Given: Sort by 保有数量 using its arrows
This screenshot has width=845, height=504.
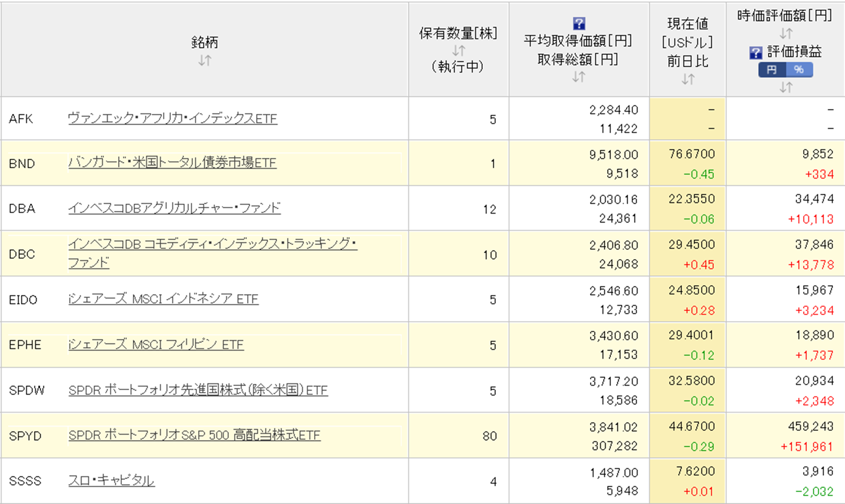Looking at the screenshot, I should [x=458, y=51].
